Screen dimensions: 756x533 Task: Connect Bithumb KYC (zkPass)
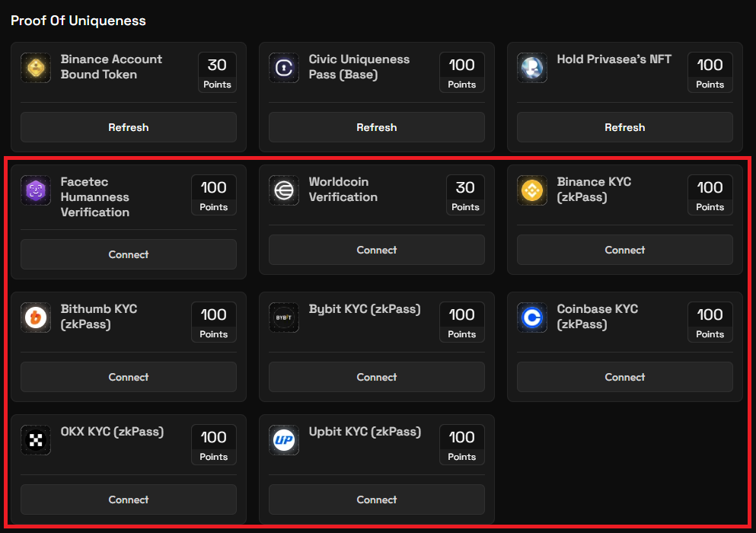(129, 377)
